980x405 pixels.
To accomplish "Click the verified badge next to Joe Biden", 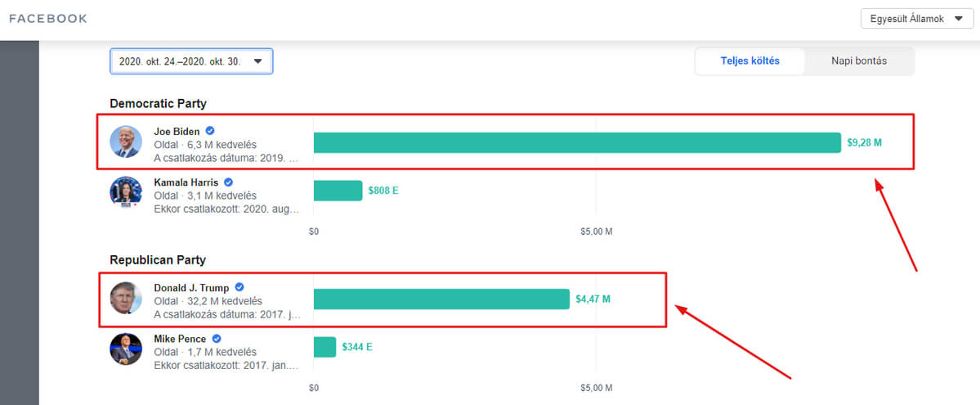I will point(210,131).
